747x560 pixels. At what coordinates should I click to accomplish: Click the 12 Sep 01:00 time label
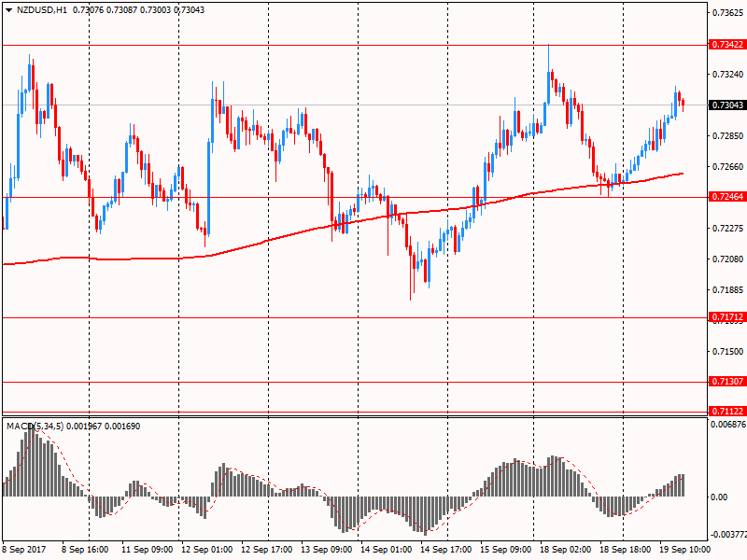pyautogui.click(x=206, y=550)
